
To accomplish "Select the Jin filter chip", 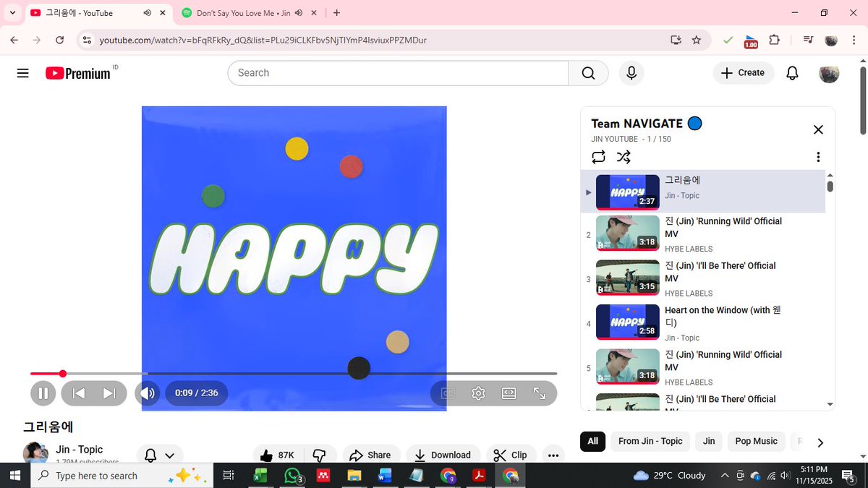I will [709, 441].
